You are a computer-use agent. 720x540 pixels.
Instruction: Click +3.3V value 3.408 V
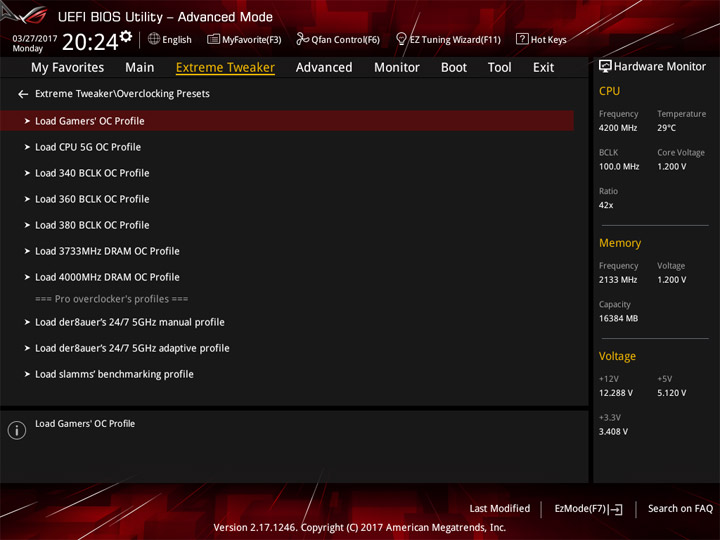pos(613,432)
